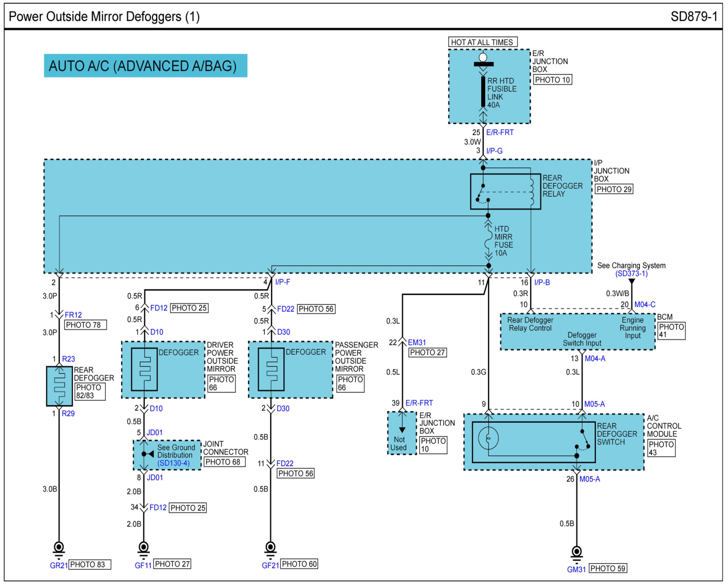Screen dimensions: 728x586
Task: Click the AUTO A/C (ADVANCED A/BAG) banner
Action: (145, 66)
